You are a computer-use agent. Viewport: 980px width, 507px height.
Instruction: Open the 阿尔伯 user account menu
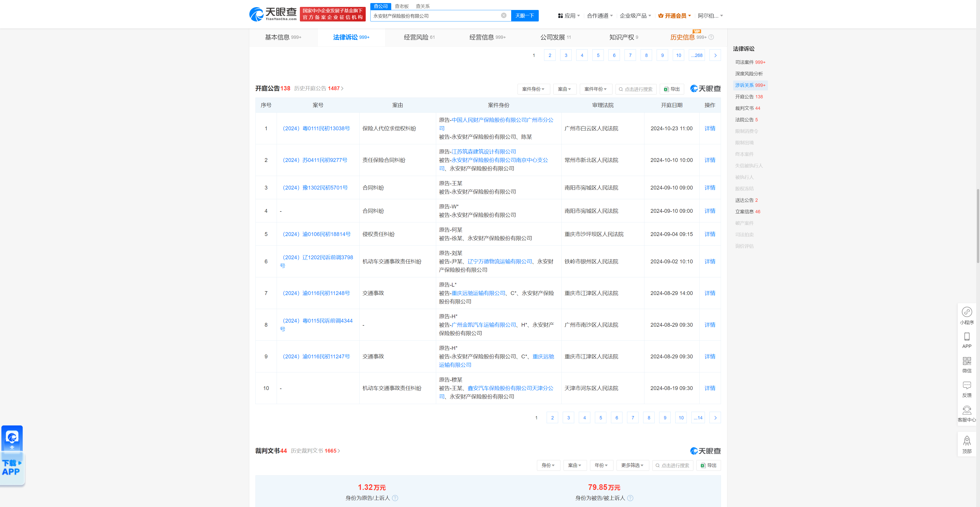click(x=710, y=16)
